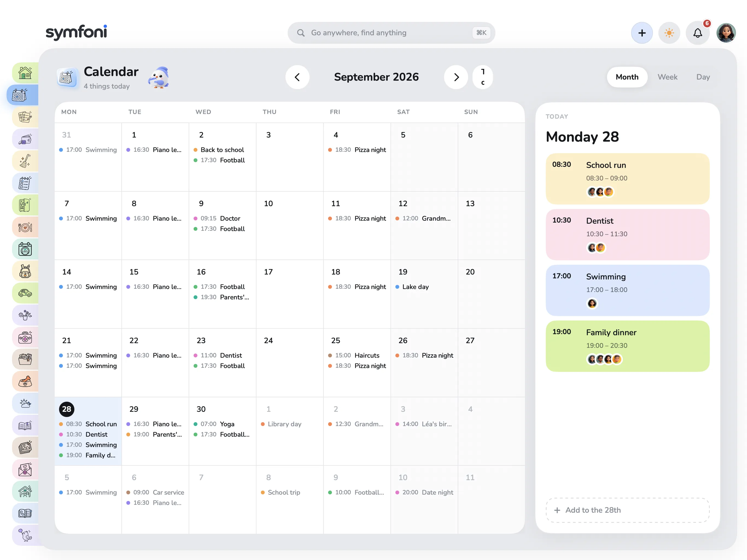Open '18:30 Pizza night' on Saturday 26

[x=424, y=355]
